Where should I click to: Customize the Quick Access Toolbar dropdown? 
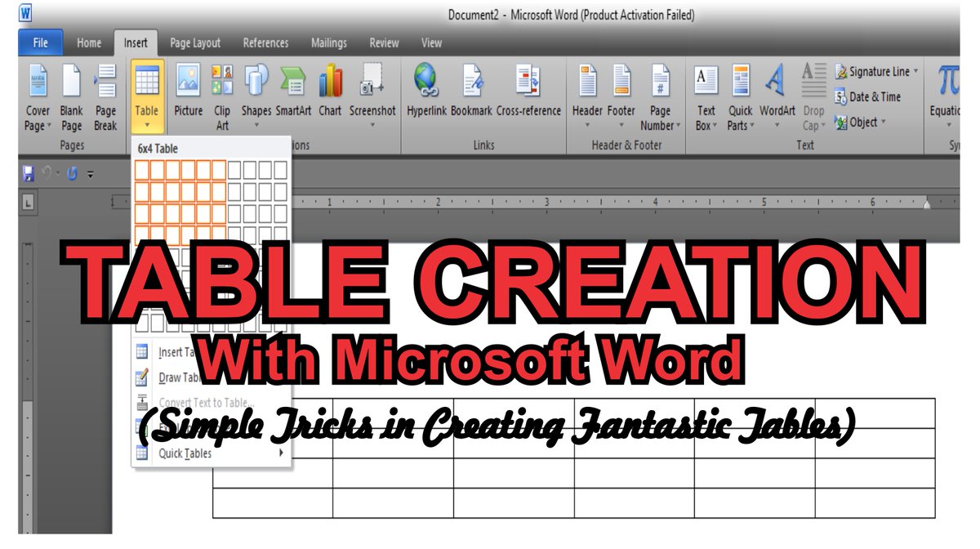tap(90, 174)
